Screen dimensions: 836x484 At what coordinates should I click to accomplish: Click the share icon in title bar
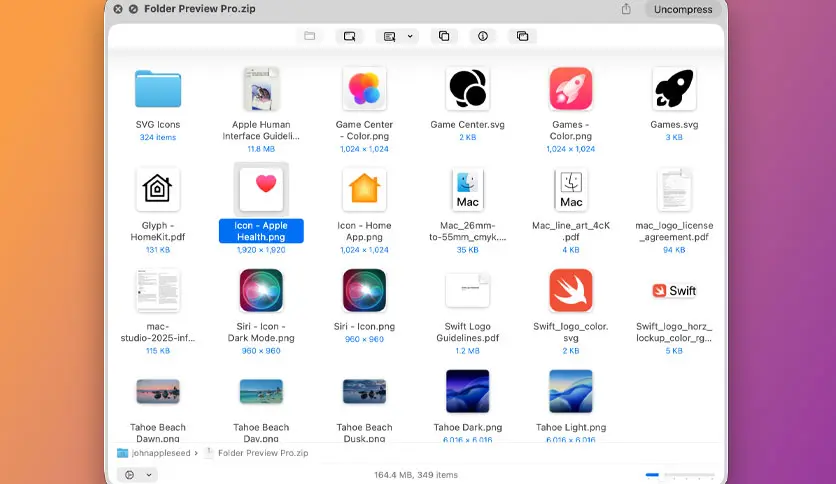tap(626, 9)
